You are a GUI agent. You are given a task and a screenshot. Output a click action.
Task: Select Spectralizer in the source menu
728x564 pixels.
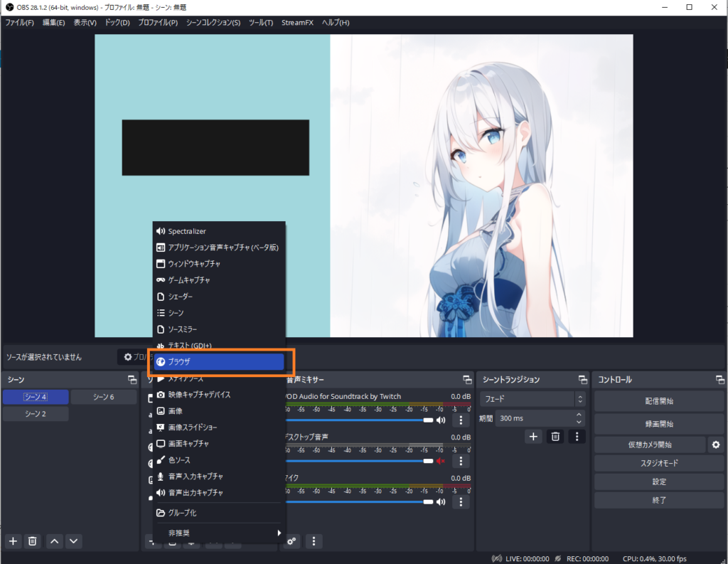pos(219,231)
